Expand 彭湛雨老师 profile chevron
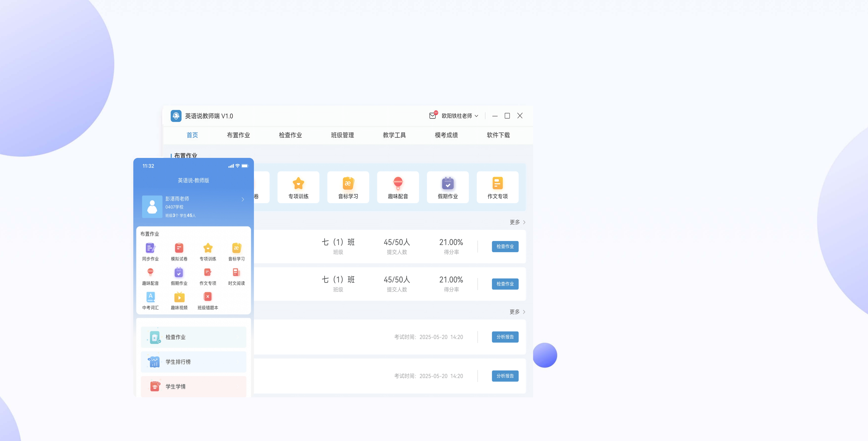868x441 pixels. [243, 200]
